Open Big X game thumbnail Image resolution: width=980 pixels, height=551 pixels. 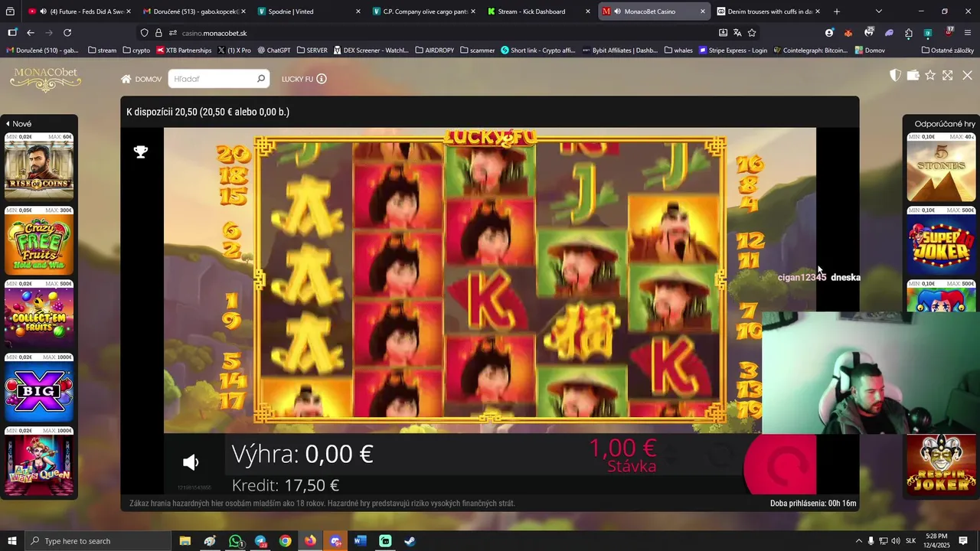pos(39,388)
